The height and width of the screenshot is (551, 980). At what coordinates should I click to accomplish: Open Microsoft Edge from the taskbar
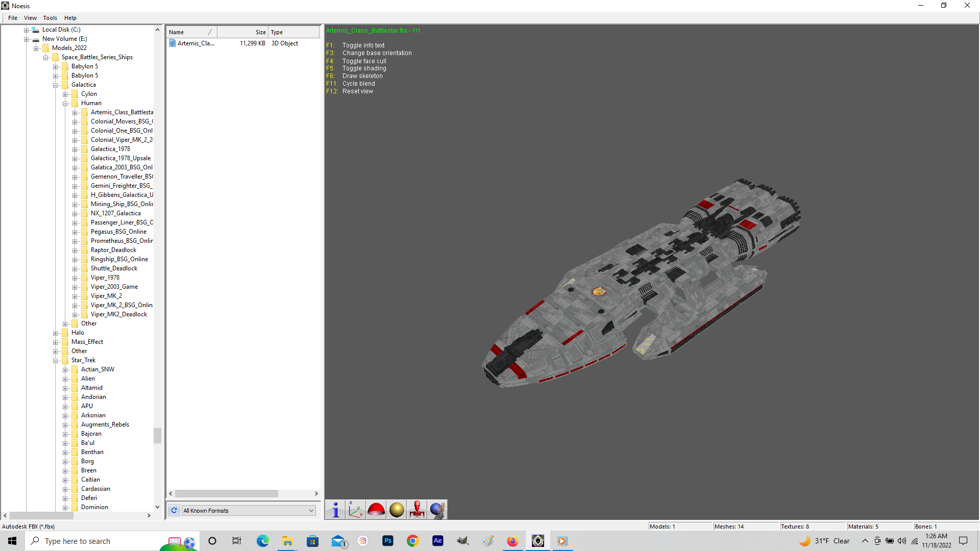click(262, 541)
